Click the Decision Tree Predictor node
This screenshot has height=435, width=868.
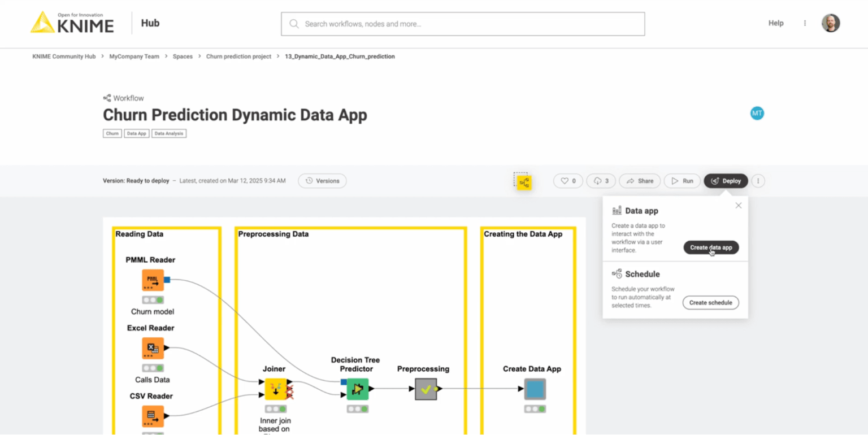(358, 389)
